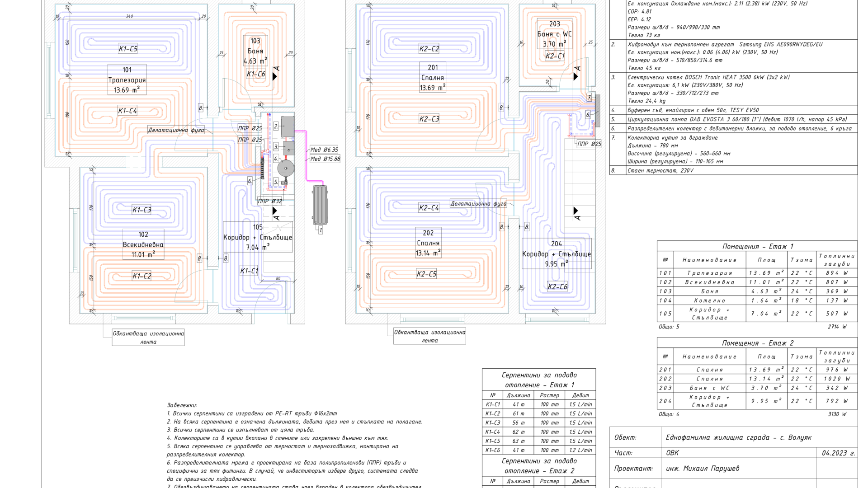868x488 pixels.
Task: Click the Серпентини за подово отопление – Етаж 1 heading
Action: tap(539, 380)
